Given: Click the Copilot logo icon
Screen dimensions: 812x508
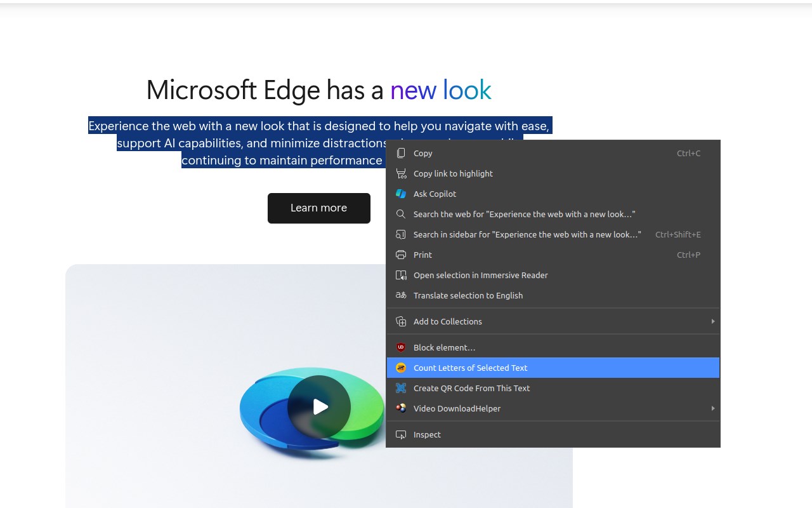Looking at the screenshot, I should coord(401,194).
